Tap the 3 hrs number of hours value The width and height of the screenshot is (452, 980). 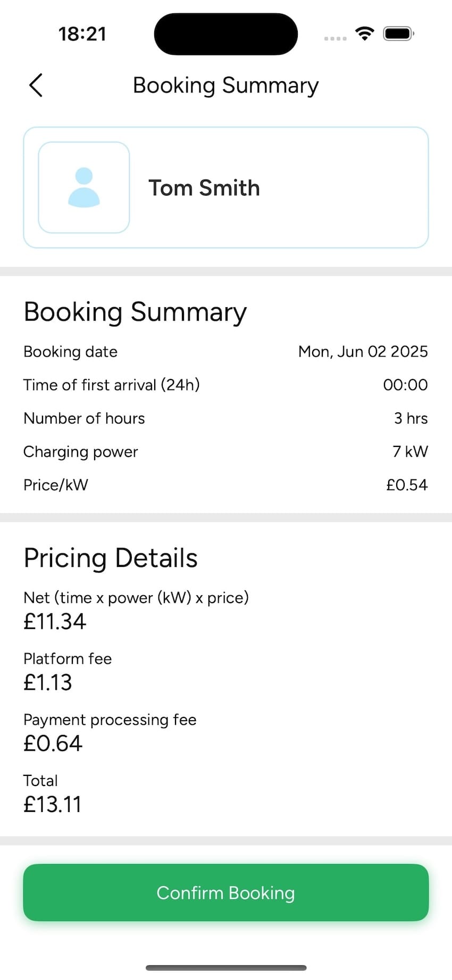[x=411, y=418]
